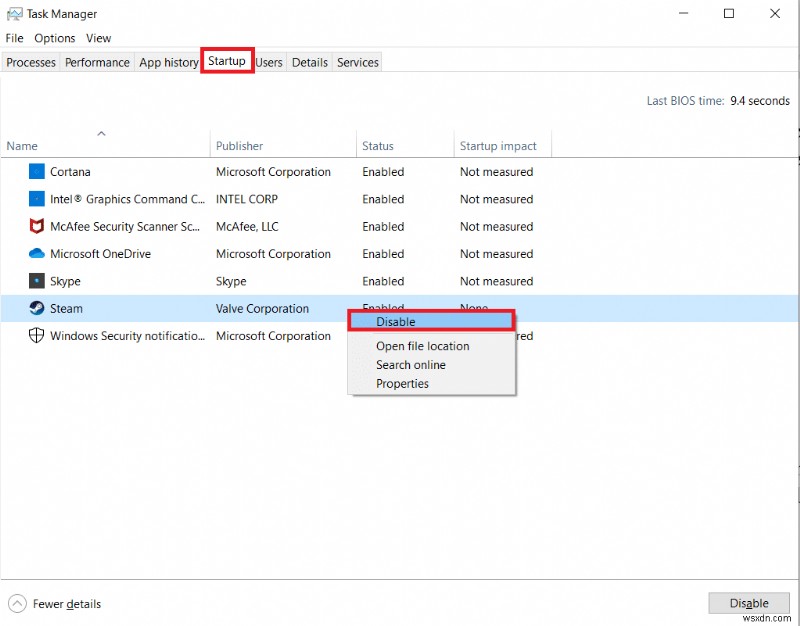
Task: Open the App history tab
Action: pyautogui.click(x=168, y=62)
